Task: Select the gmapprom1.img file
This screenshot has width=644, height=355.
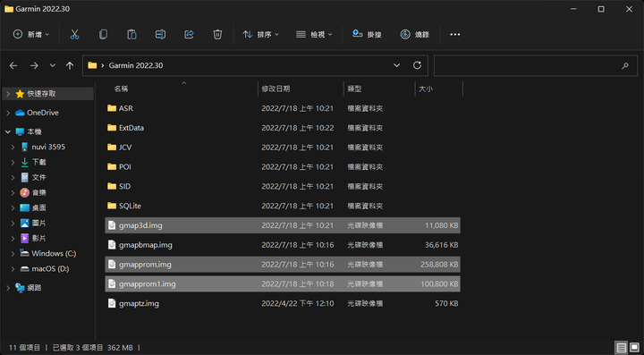Action: tap(283, 284)
